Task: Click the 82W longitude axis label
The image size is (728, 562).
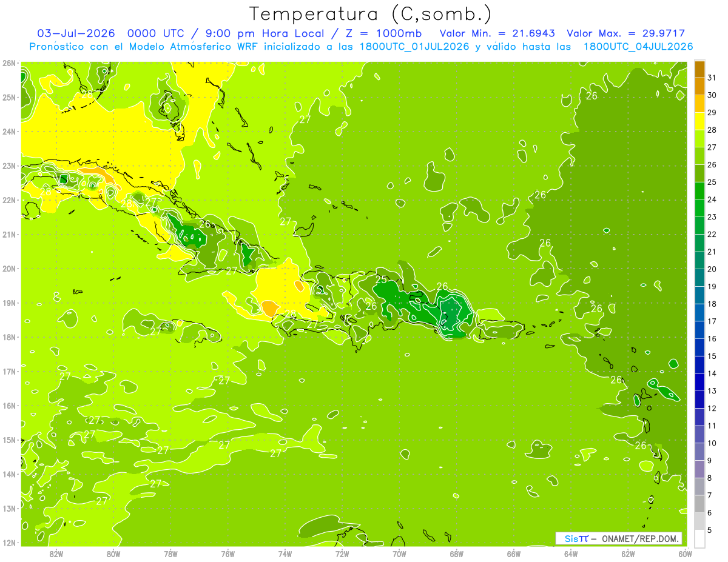Action: coord(56,554)
